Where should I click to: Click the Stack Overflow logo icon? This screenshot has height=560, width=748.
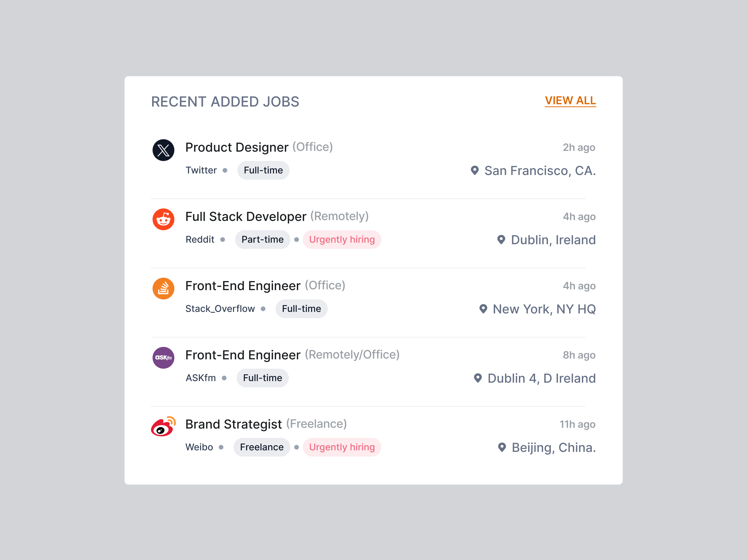click(x=163, y=288)
